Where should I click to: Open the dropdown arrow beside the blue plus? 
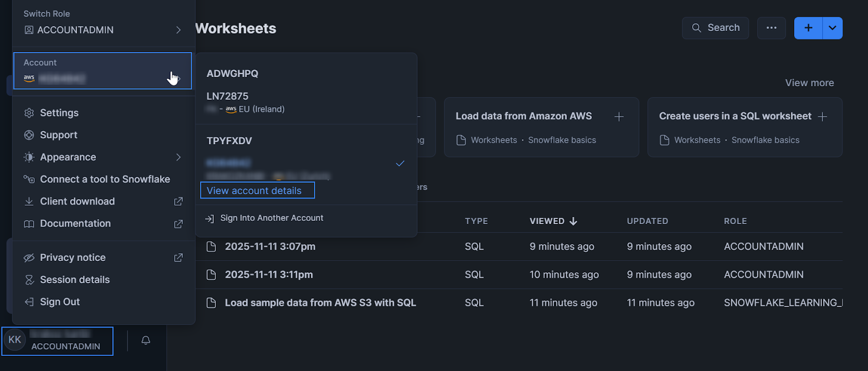click(833, 28)
